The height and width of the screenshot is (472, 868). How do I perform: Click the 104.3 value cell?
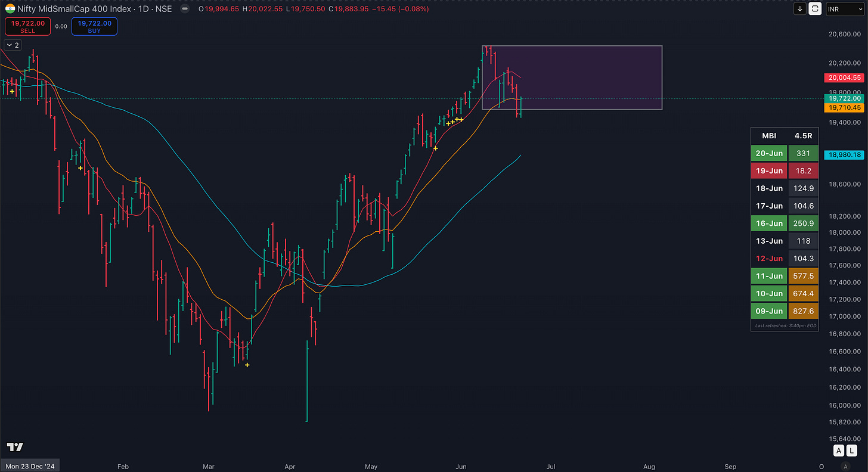point(803,259)
